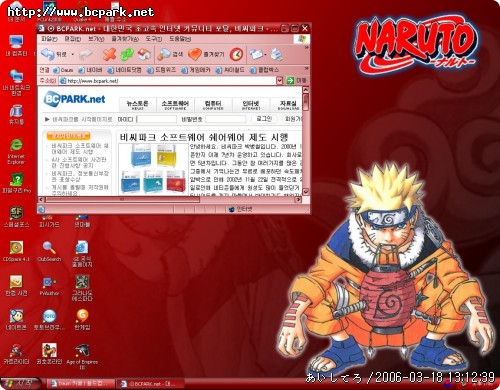500x390 pixels.
Task: Click the Daum link in Links bar
Action: 63,70
